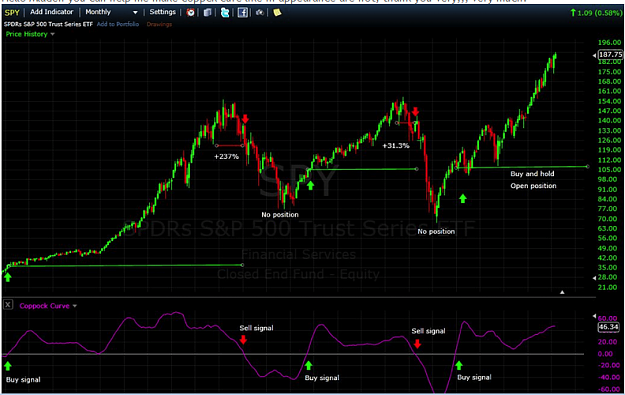Open the Add Indicator menu
This screenshot has width=625, height=395.
[x=52, y=12]
